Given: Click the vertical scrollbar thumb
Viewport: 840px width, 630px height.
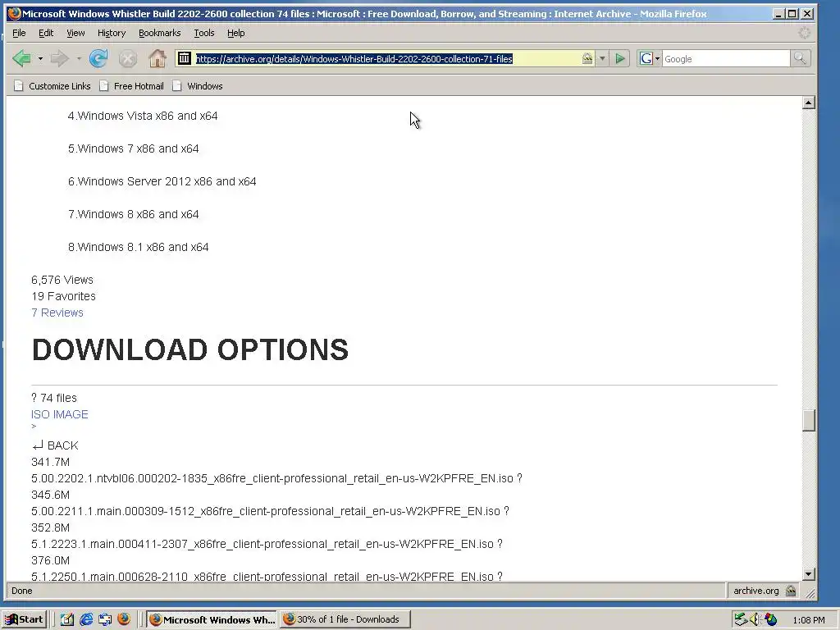Looking at the screenshot, I should point(809,420).
